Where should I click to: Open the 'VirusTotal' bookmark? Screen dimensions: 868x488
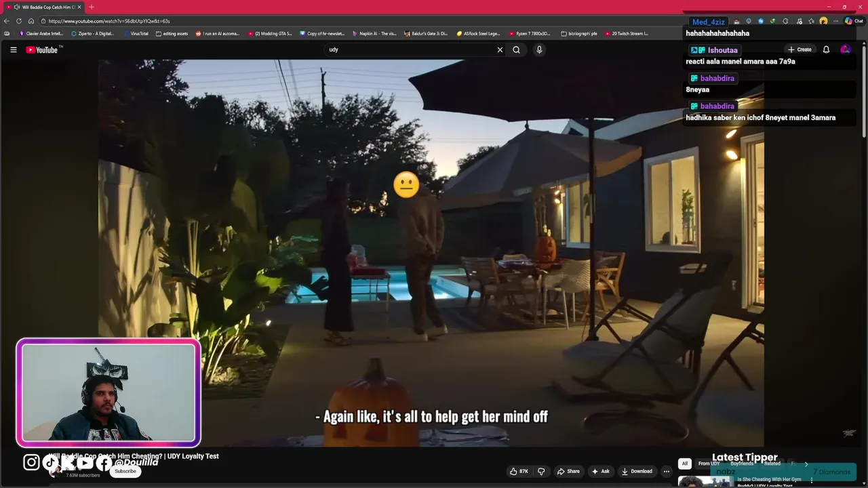coord(136,33)
